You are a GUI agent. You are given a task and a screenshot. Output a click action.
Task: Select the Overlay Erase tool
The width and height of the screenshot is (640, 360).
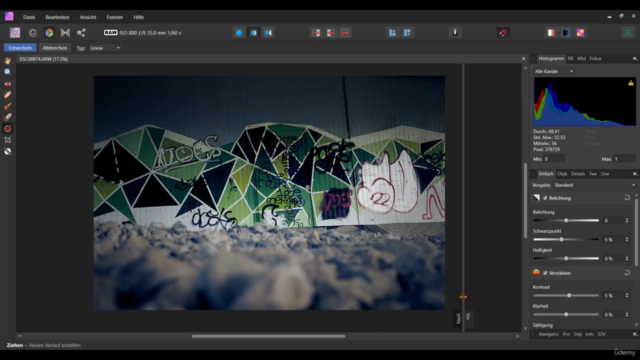(x=8, y=117)
